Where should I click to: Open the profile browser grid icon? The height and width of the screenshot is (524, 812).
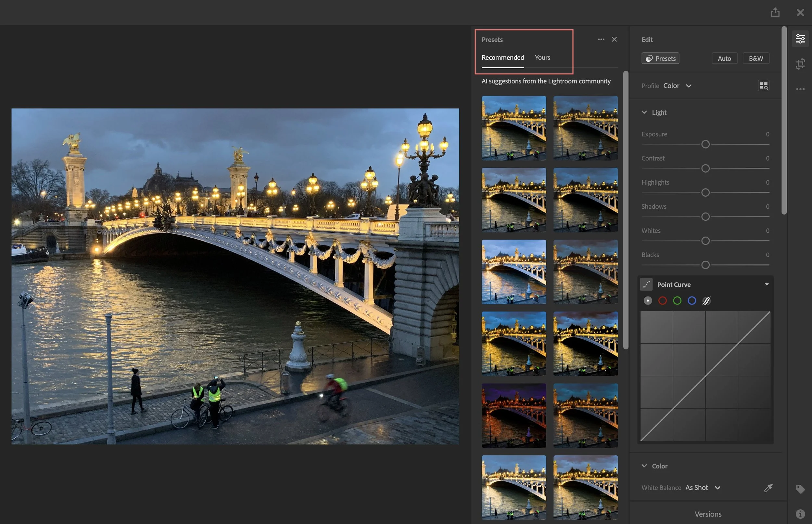[763, 86]
